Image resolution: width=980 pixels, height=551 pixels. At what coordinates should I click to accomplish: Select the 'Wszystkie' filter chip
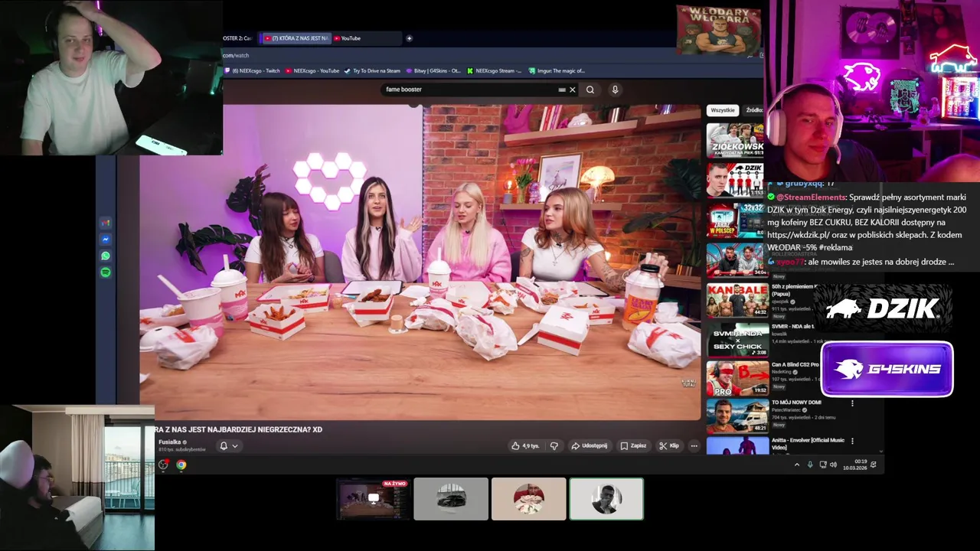pos(722,110)
